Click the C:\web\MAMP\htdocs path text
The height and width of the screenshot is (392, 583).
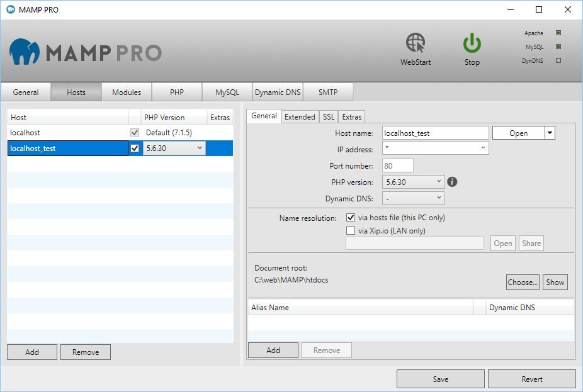pyautogui.click(x=291, y=280)
